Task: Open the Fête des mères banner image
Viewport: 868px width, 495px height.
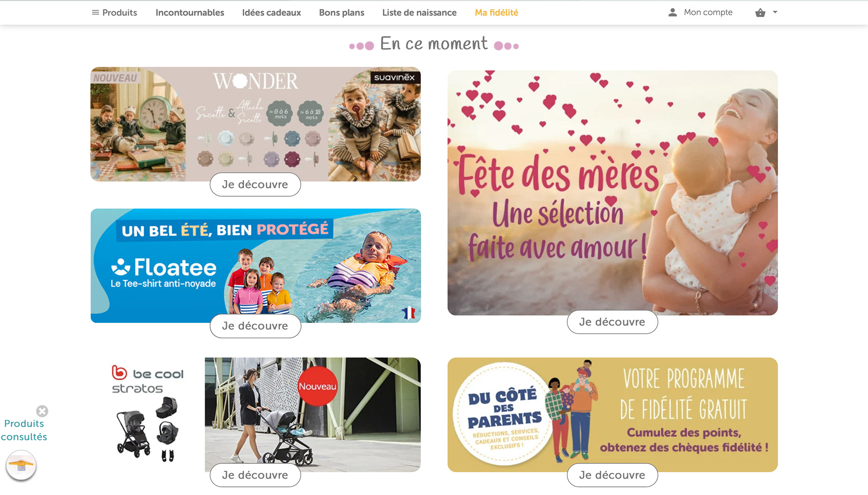Action: pyautogui.click(x=613, y=193)
